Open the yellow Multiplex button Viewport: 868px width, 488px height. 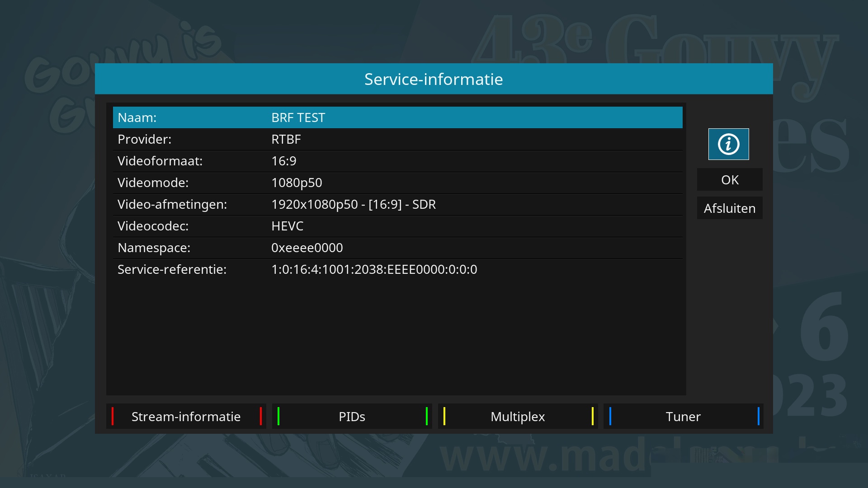(518, 416)
